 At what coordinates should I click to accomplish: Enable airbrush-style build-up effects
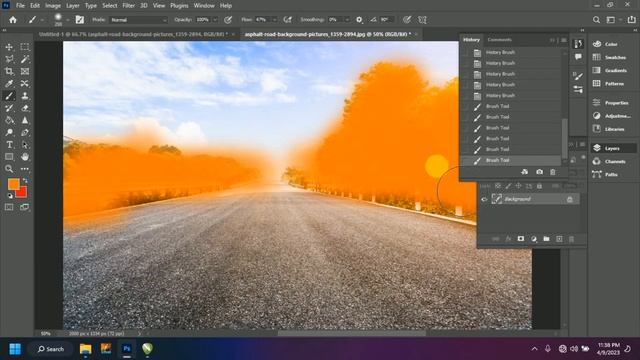pos(288,20)
